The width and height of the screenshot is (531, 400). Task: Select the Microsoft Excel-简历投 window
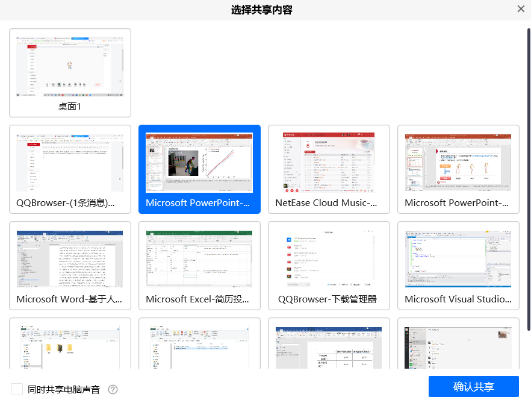(x=199, y=266)
